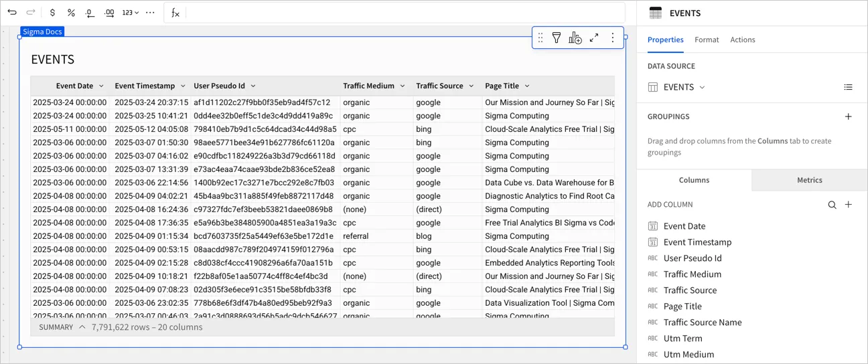Screen dimensions: 868x364
Task: Select Utm Medium column item
Action: 689,355
